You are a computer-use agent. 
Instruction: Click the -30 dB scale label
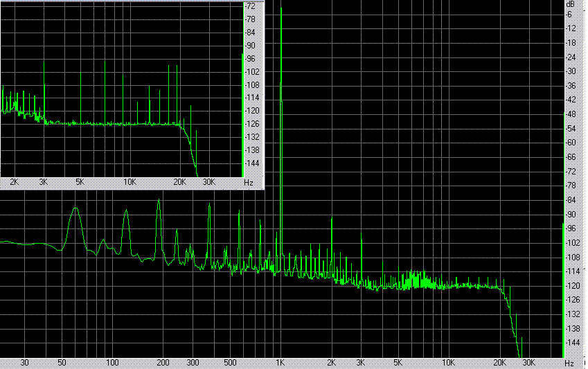[571, 71]
